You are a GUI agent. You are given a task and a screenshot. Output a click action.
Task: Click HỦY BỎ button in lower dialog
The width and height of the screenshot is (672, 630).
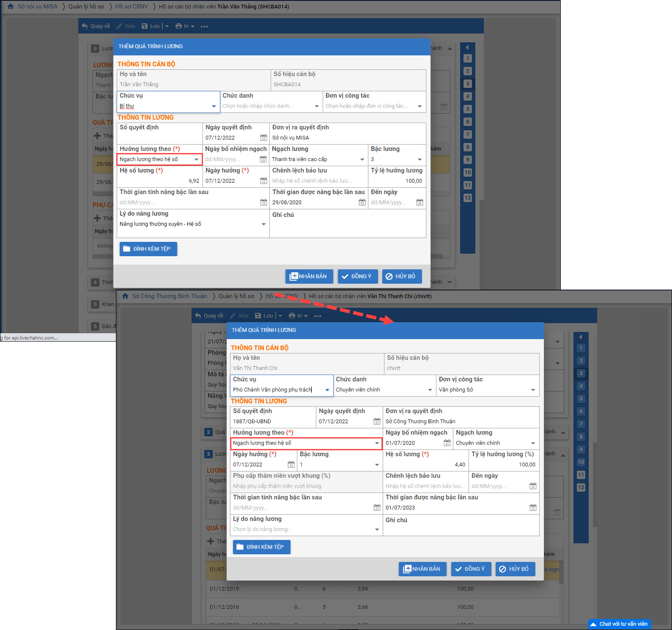click(515, 569)
